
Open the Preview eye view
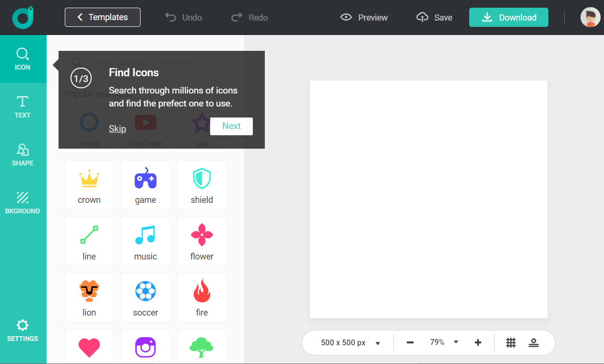click(364, 18)
